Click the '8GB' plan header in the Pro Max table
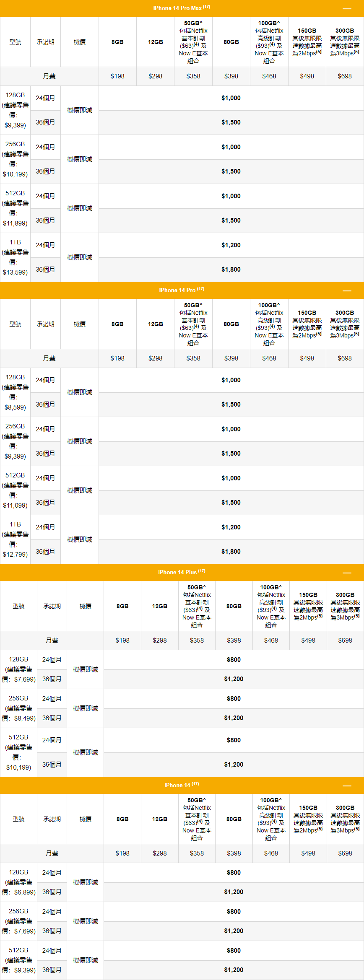 [x=117, y=42]
